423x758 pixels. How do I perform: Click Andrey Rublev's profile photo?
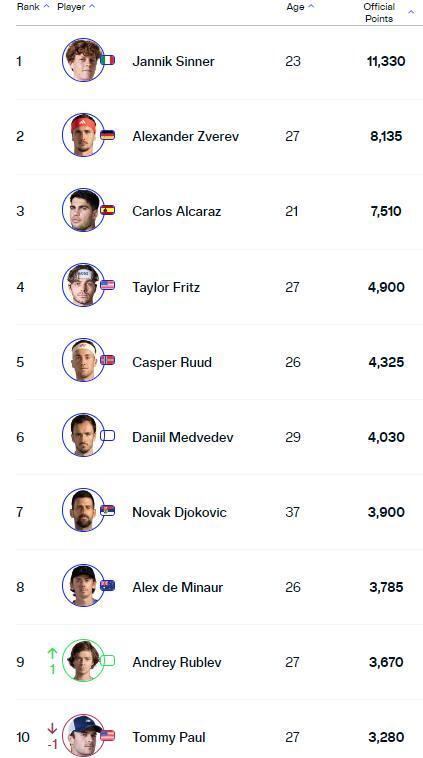pos(83,660)
